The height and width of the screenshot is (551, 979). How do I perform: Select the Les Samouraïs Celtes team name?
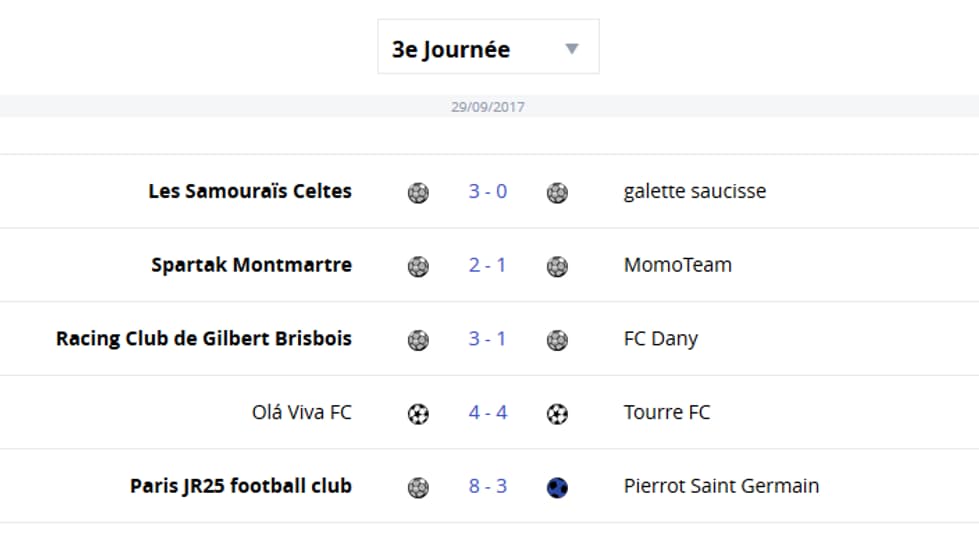click(x=250, y=191)
